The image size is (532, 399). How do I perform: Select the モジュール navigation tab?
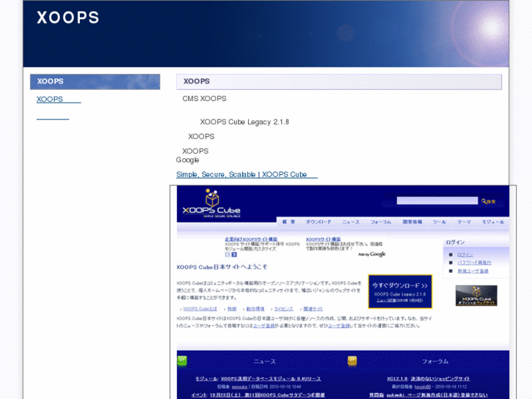pyautogui.click(x=493, y=222)
